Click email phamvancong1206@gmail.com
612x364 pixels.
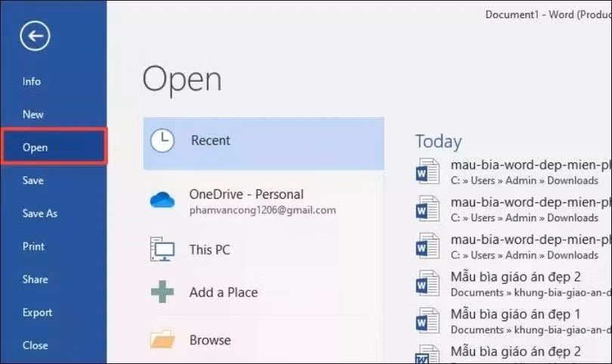[262, 210]
